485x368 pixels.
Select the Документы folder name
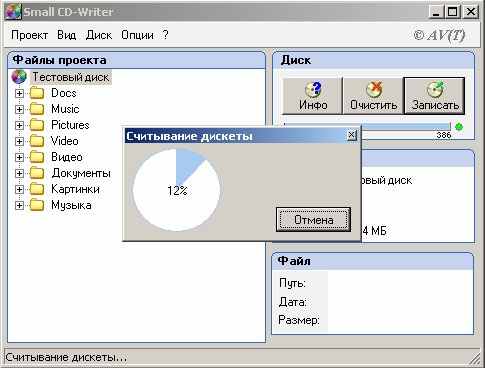point(81,173)
